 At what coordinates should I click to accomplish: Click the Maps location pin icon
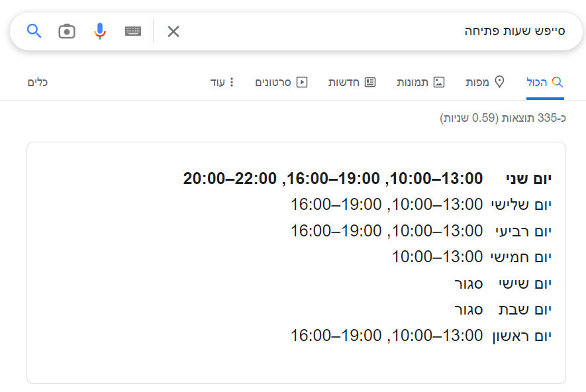coord(500,82)
